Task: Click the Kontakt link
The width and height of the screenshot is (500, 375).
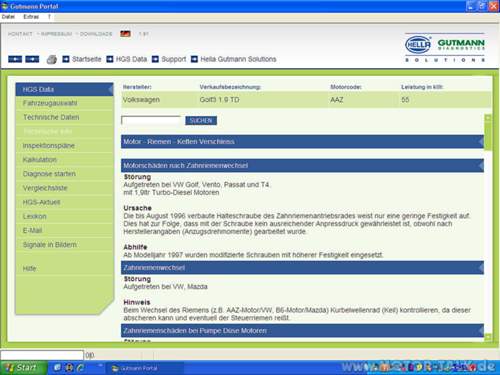Action: click(20, 34)
